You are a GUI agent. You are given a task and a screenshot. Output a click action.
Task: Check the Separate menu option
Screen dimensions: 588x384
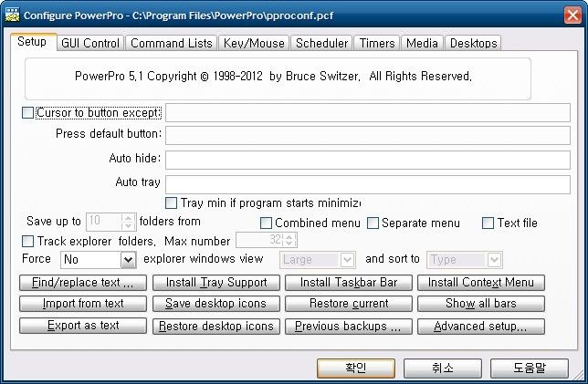click(373, 223)
